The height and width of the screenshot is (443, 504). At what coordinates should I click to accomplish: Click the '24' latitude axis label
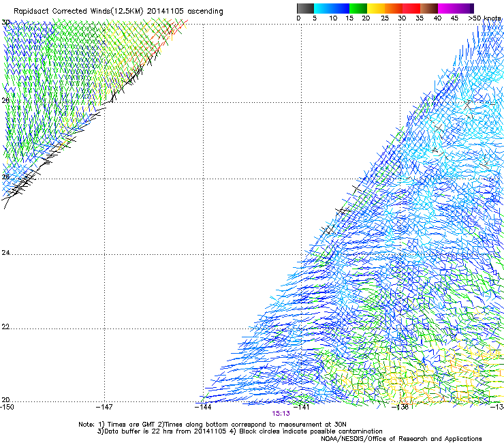(5, 253)
